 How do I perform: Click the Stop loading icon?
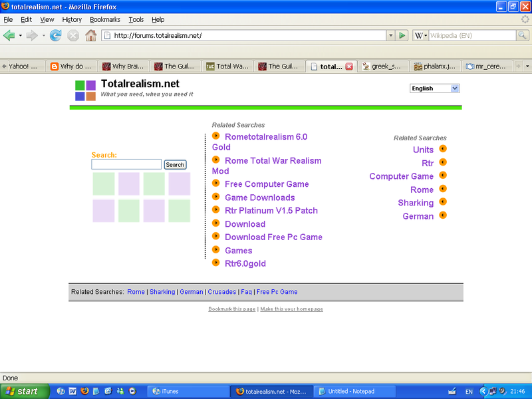pyautogui.click(x=73, y=35)
